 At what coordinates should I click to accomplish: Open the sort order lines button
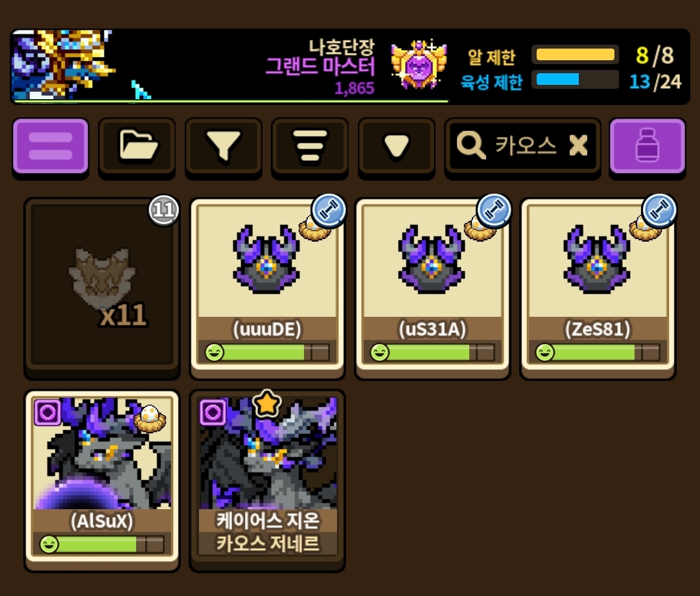[310, 146]
